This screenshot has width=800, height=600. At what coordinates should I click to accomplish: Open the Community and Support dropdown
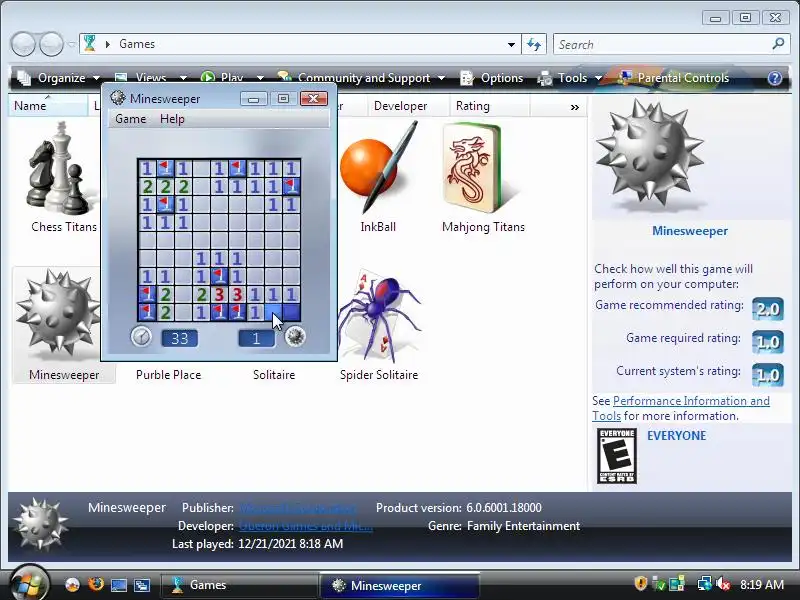pyautogui.click(x=361, y=78)
